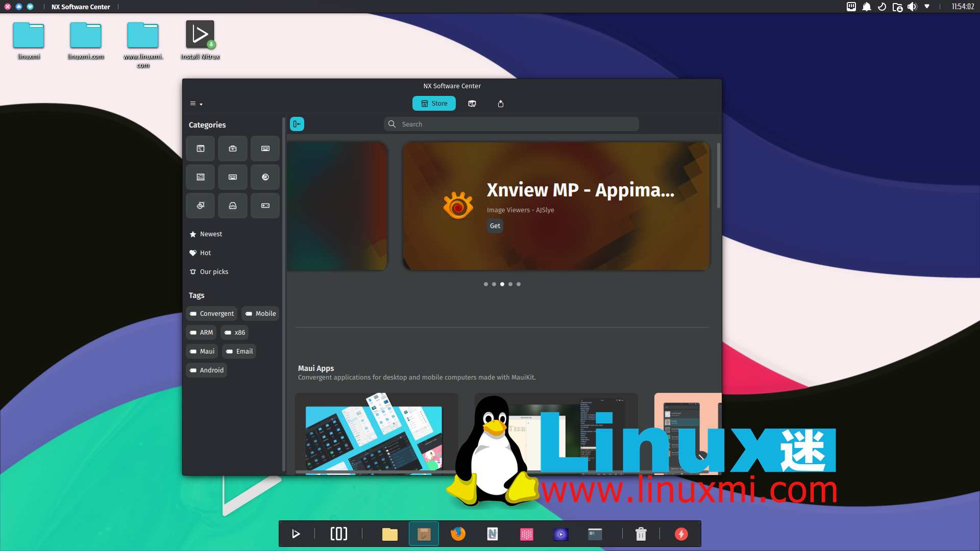Launch the Nota text editor dock icon
The image size is (980, 551).
click(492, 534)
